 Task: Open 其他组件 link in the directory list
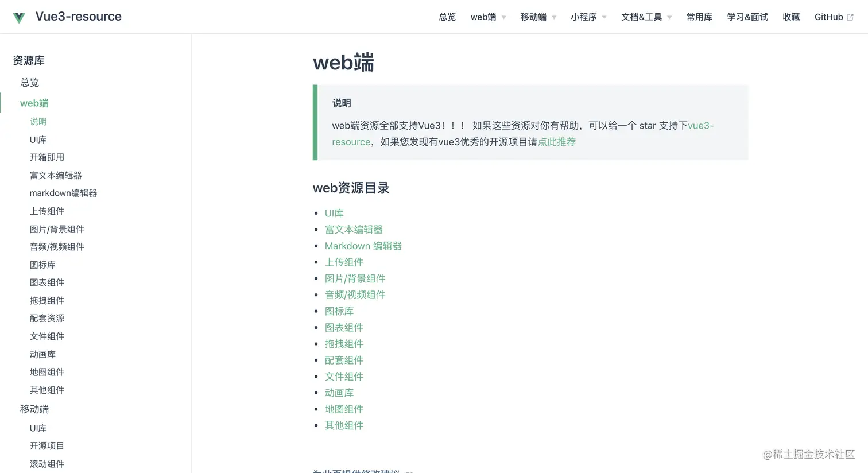(344, 426)
